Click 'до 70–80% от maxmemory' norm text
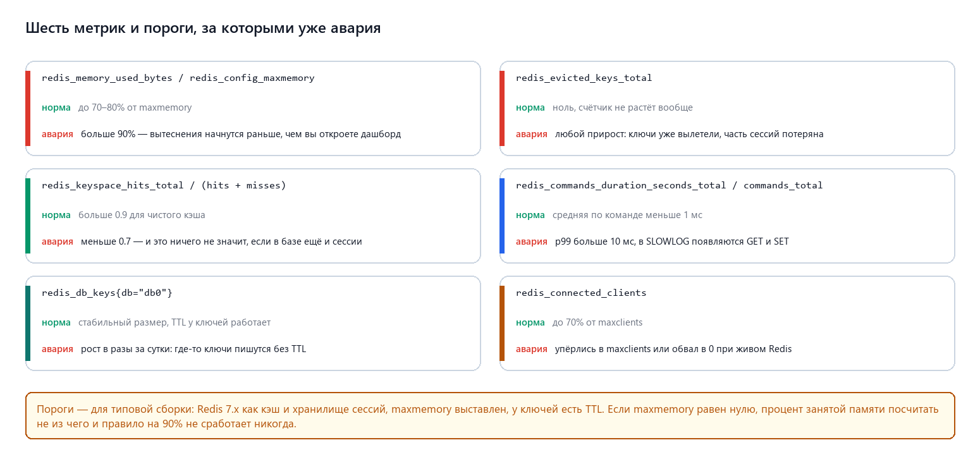 coord(135,107)
